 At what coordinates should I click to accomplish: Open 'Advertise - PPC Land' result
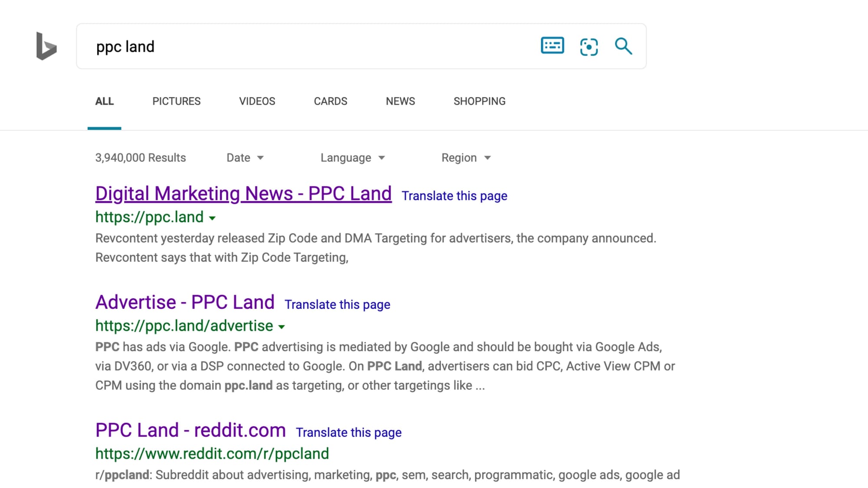pyautogui.click(x=185, y=302)
